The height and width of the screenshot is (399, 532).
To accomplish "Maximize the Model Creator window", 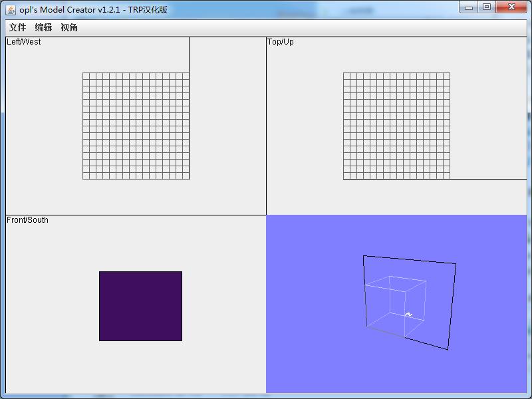I will [x=487, y=7].
